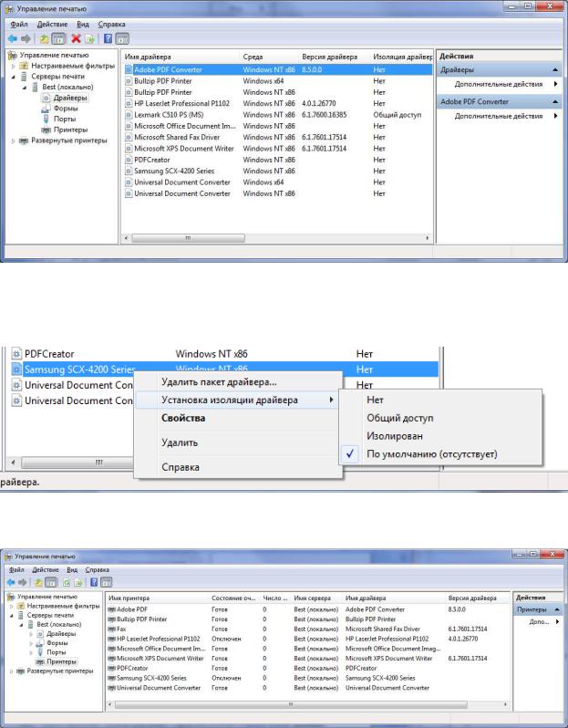The width and height of the screenshot is (568, 728).
Task: Select 'Принтеры' node in drivers window tree
Action: point(70,130)
